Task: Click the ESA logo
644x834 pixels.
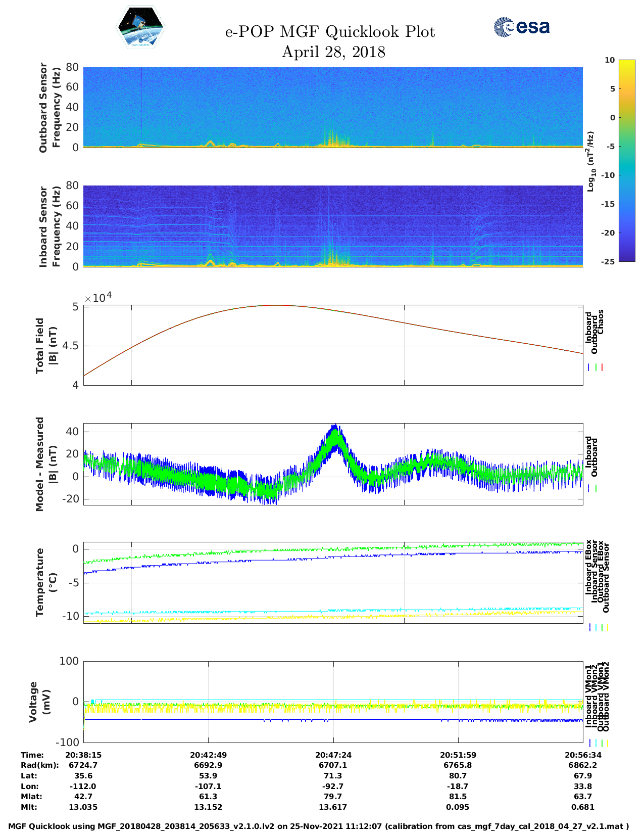Action: pos(521,27)
